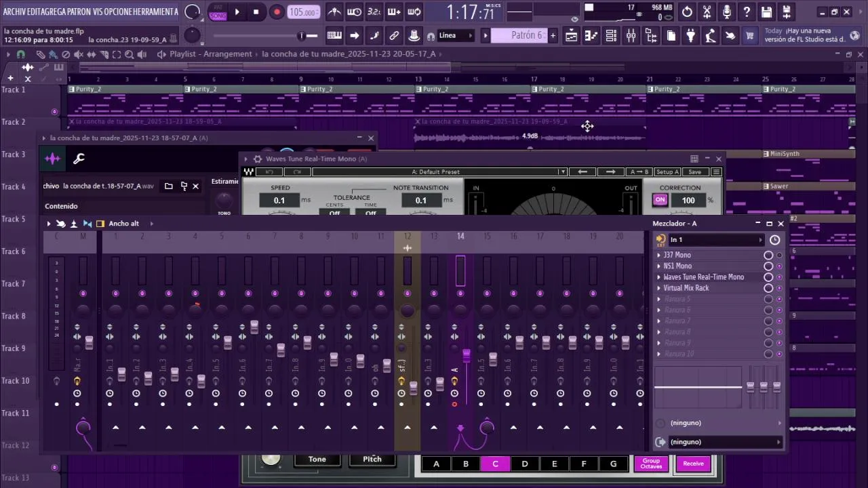This screenshot has width=868, height=488.
Task: Click the Setup A button
Action: [667, 172]
